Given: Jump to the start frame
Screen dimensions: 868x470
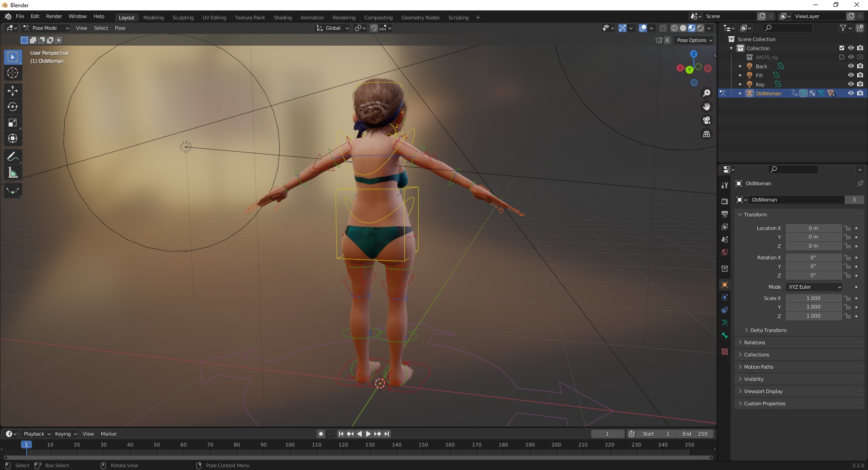Looking at the screenshot, I should coord(341,434).
